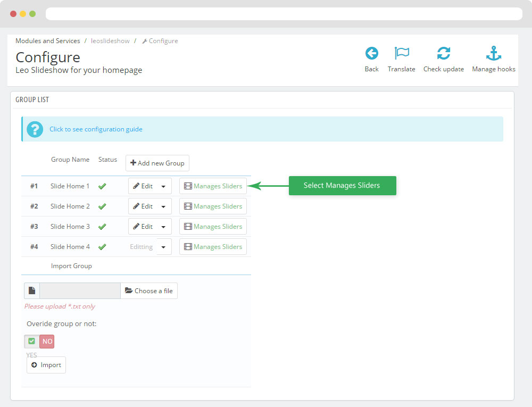This screenshot has width=532, height=407.
Task: Click the green status check for Slide Home 4
Action: coord(102,247)
